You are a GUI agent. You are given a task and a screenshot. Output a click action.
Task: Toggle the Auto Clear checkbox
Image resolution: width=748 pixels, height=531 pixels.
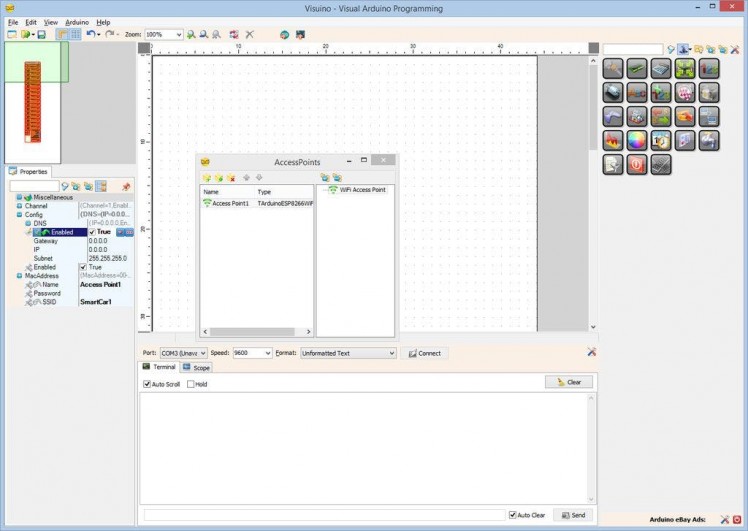(x=513, y=515)
